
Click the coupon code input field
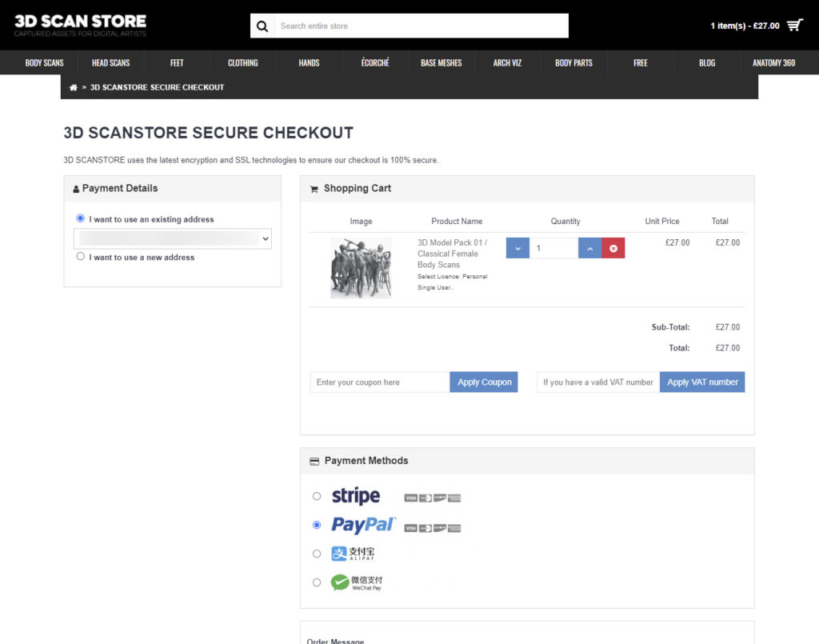380,382
